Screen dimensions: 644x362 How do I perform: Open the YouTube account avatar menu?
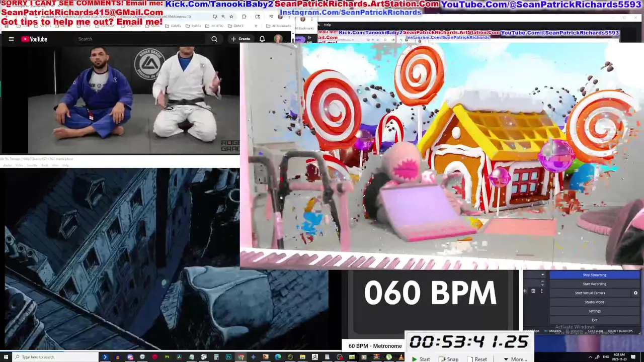(x=278, y=39)
